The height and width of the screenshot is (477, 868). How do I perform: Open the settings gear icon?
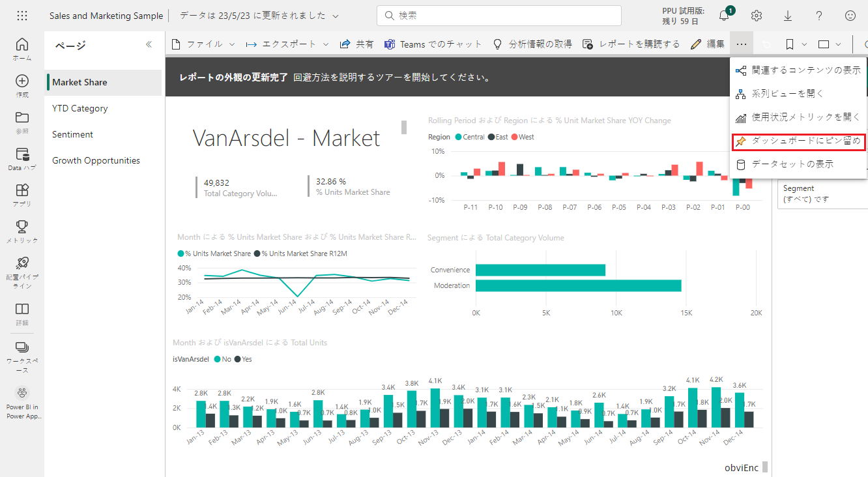pos(757,16)
